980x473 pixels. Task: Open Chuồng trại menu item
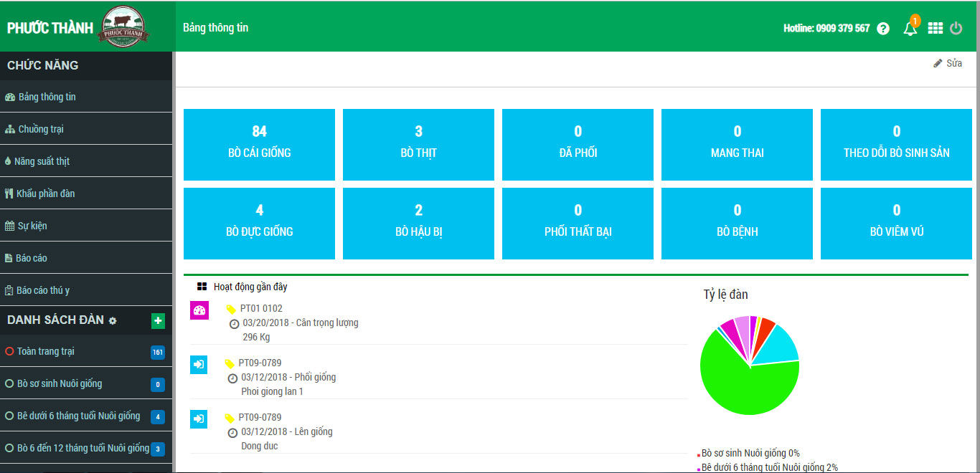pos(41,129)
